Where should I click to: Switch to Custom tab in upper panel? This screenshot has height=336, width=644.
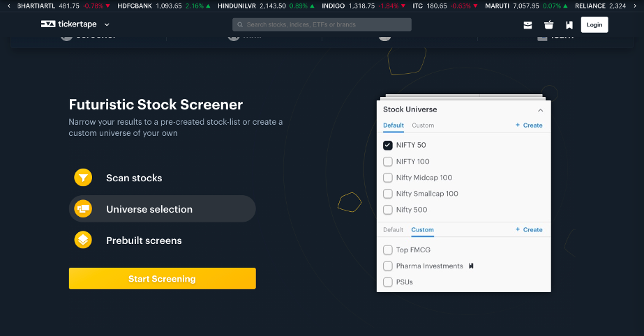click(423, 125)
